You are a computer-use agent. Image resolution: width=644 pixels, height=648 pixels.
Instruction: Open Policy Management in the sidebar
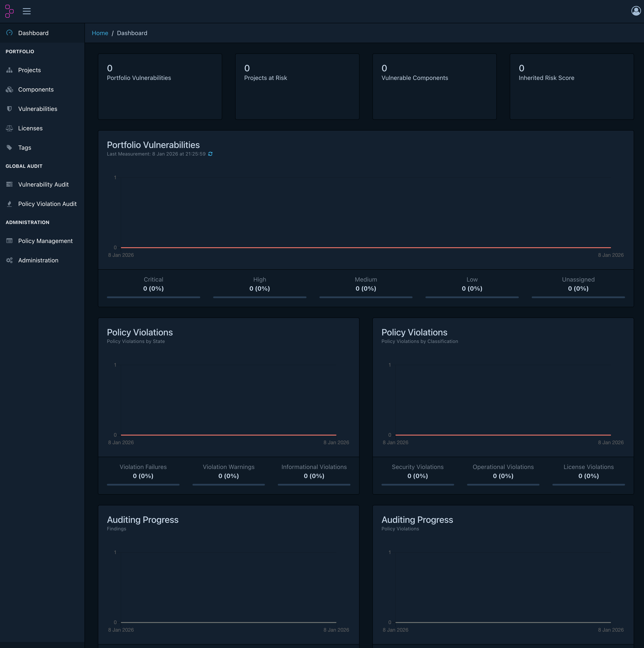point(45,241)
